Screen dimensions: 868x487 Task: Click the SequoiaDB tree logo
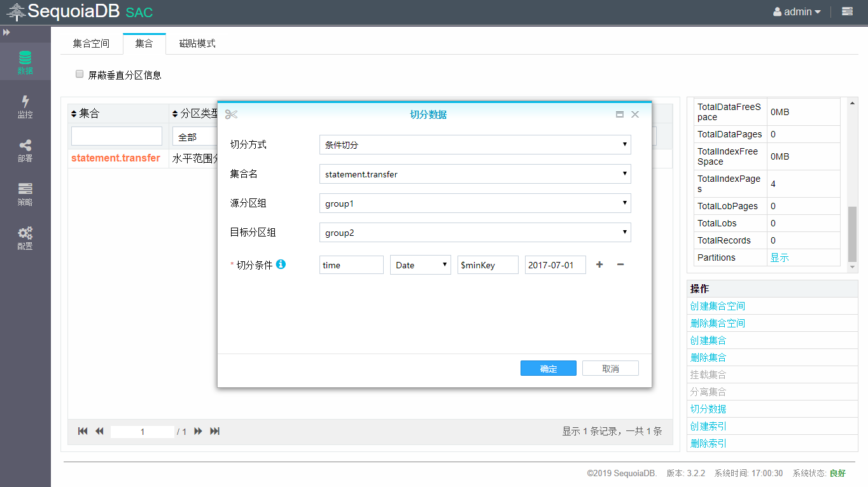point(17,11)
